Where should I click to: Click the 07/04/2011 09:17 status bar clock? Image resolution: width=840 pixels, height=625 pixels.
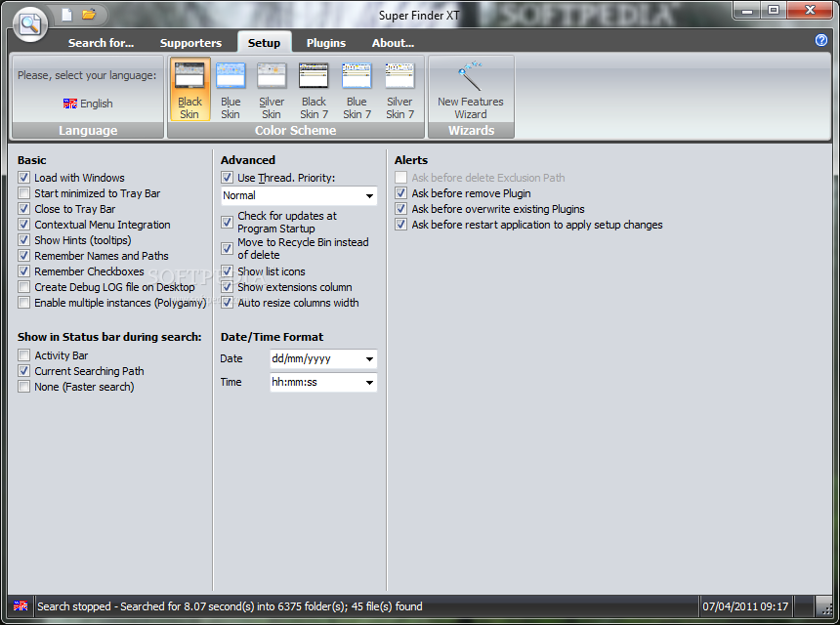click(745, 606)
